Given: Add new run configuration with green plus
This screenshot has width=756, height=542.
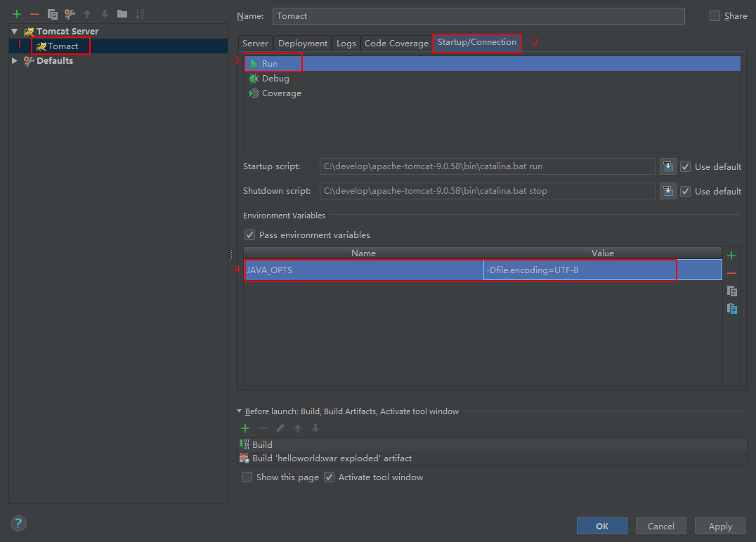Looking at the screenshot, I should tap(17, 14).
